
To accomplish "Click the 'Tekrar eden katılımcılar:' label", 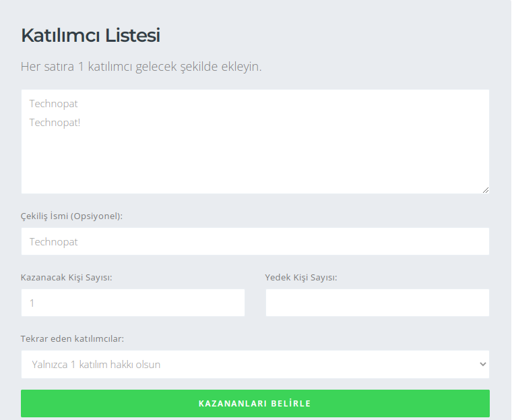I will point(73,338).
